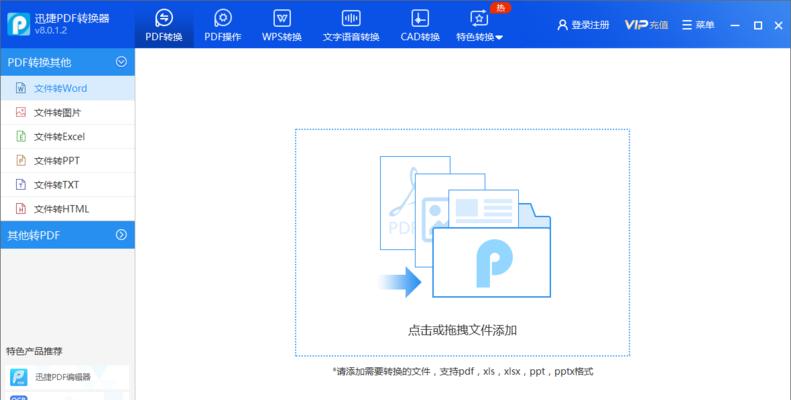791x400 pixels.
Task: Switch to the PDF操作 tab
Action: tap(222, 25)
